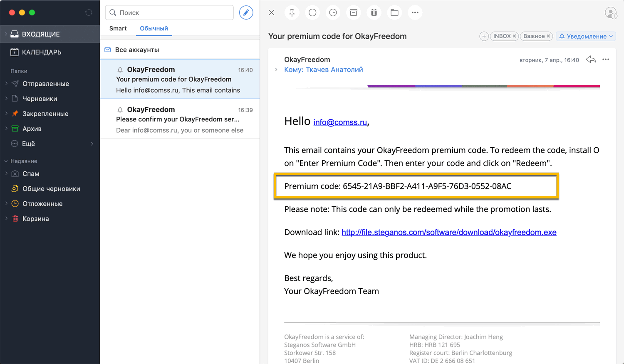Click the compose new email pencil icon
The width and height of the screenshot is (624, 364).
click(x=246, y=12)
